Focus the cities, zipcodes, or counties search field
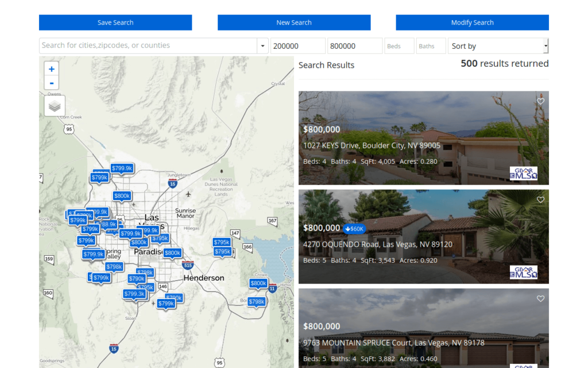The width and height of the screenshot is (588, 368). (148, 46)
